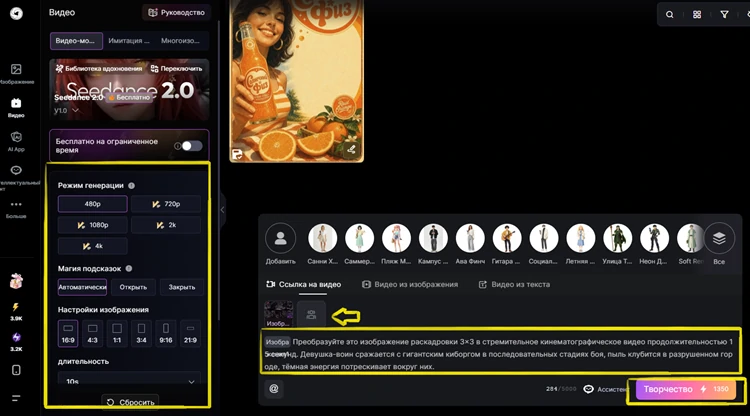Open Библиотека вдохновения
The width and height of the screenshot is (750, 416).
pyautogui.click(x=99, y=68)
